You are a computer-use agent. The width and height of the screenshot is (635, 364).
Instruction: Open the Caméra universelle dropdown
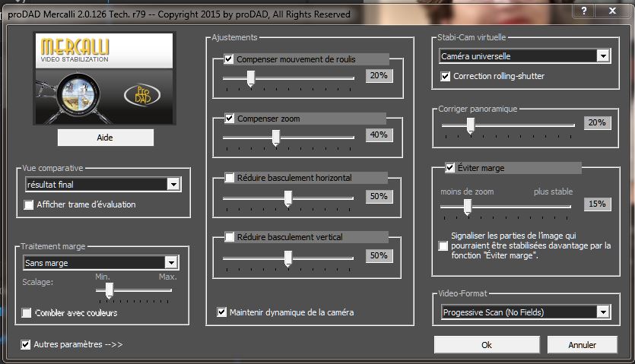pyautogui.click(x=525, y=56)
